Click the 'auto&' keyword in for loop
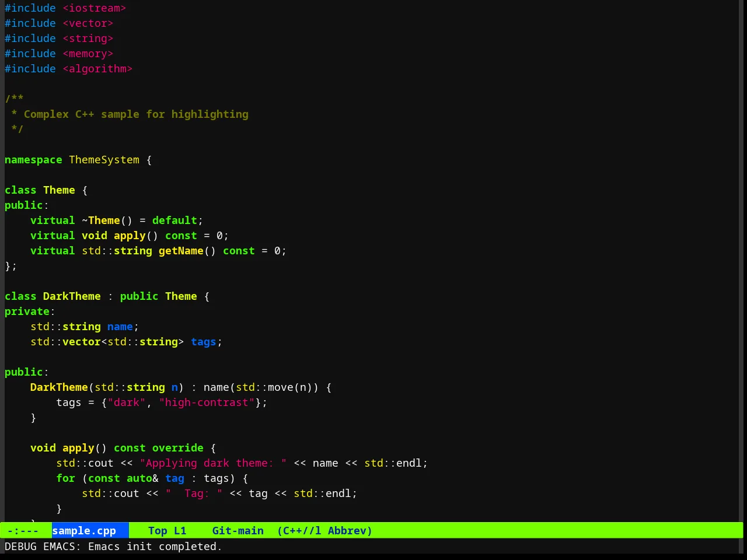747x560 pixels. click(142, 478)
